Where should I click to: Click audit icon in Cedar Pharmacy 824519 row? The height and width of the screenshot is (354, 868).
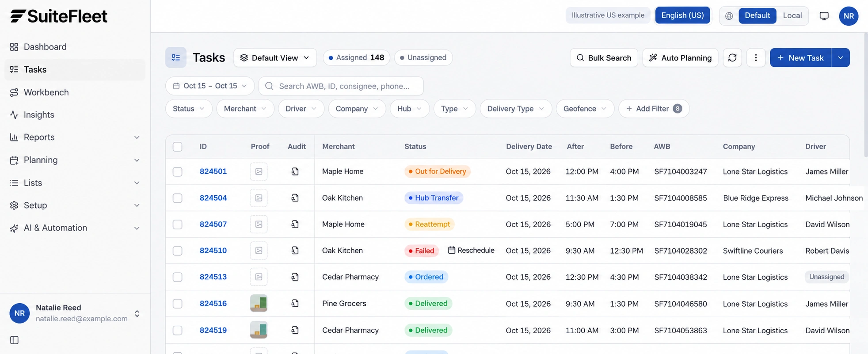pos(295,330)
